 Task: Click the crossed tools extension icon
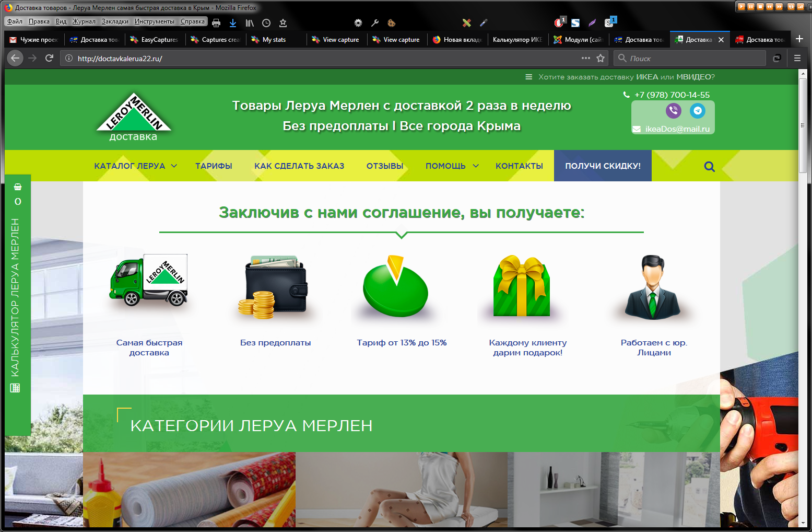click(x=466, y=23)
